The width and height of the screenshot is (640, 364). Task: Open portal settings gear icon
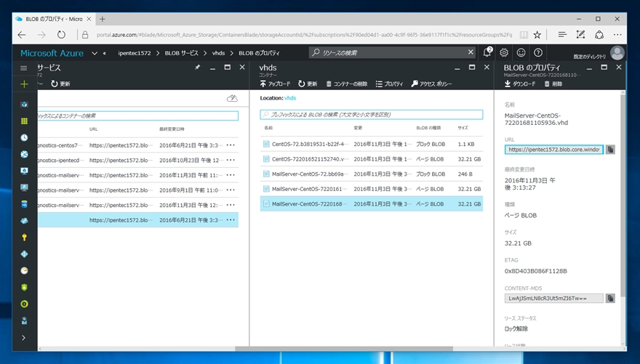click(x=504, y=52)
